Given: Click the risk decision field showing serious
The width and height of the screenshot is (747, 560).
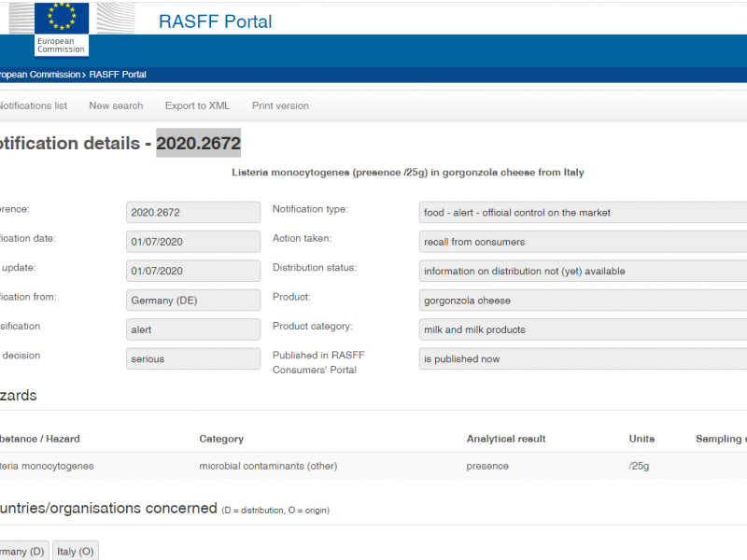Looking at the screenshot, I should [x=193, y=358].
